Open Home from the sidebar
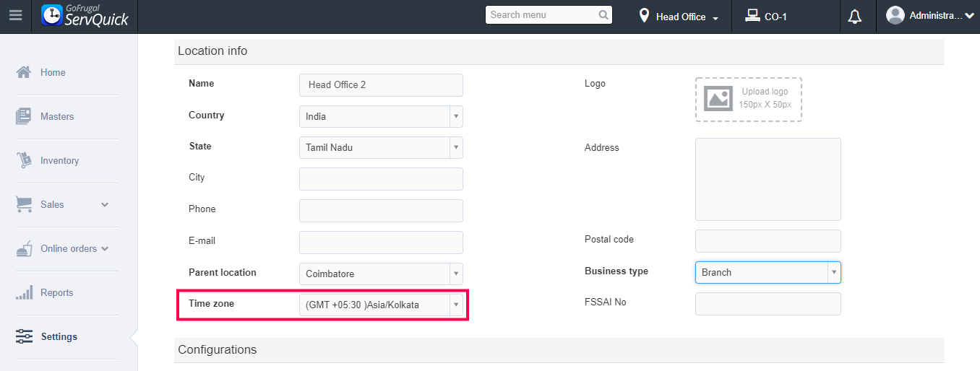Image resolution: width=980 pixels, height=371 pixels. click(53, 72)
